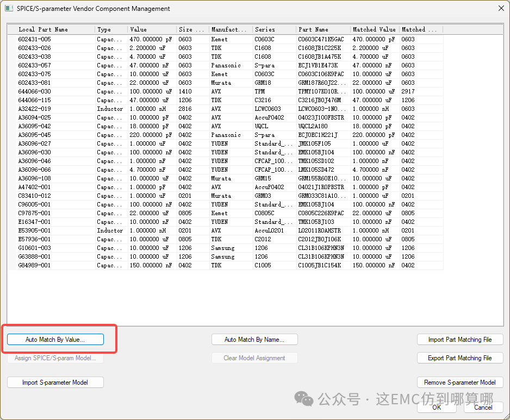Click the Size column header
The height and width of the screenshot is (420, 510).
coord(192,29)
